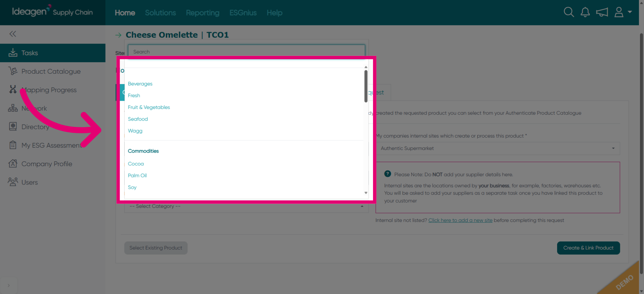644x294 pixels.
Task: Click the Tasks tray icon
Action: coord(13,53)
